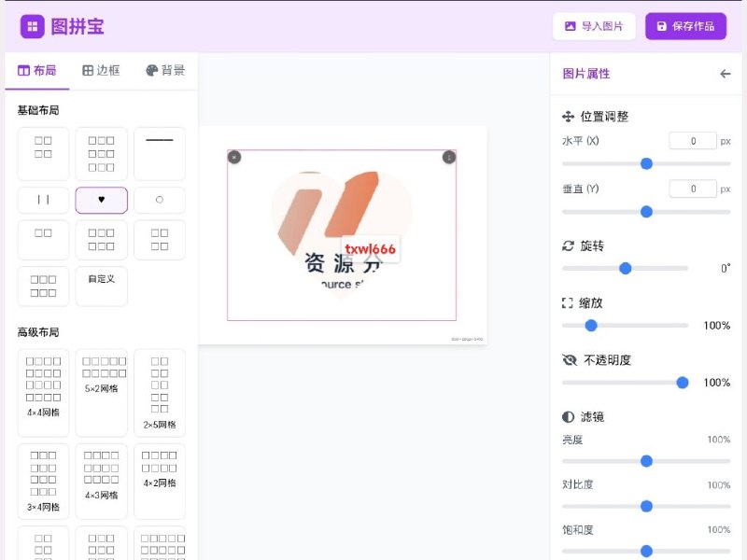Click the 图拼宝 app logo icon
The height and width of the screenshot is (560, 747).
33,26
